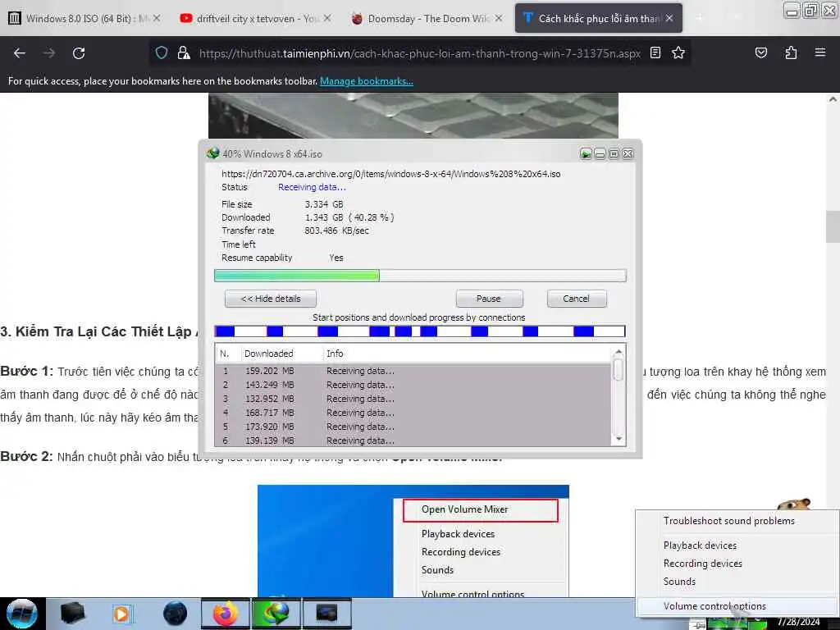
Task: Select connection row 173.920 MB
Action: 413,427
